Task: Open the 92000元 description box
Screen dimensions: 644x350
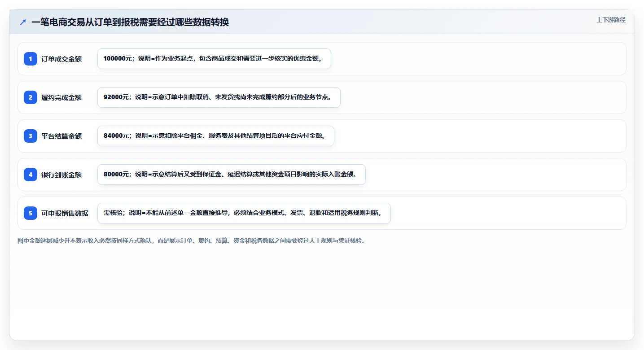Action: point(219,97)
